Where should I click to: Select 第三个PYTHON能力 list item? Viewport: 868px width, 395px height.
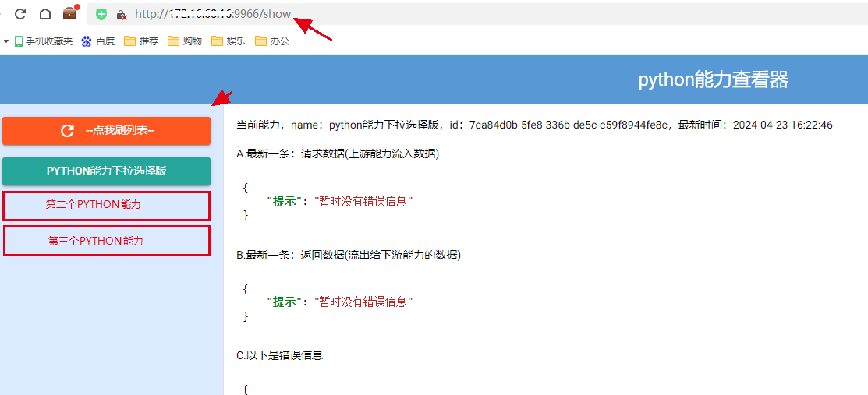click(95, 241)
